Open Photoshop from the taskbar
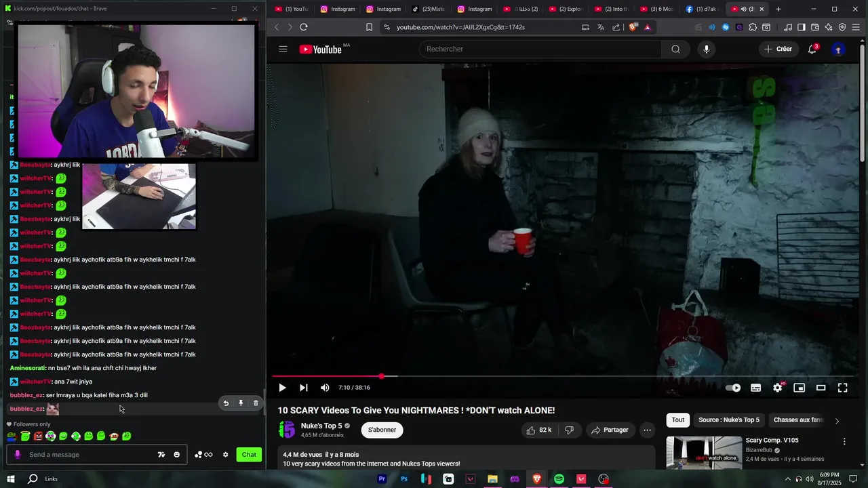 pos(404,479)
